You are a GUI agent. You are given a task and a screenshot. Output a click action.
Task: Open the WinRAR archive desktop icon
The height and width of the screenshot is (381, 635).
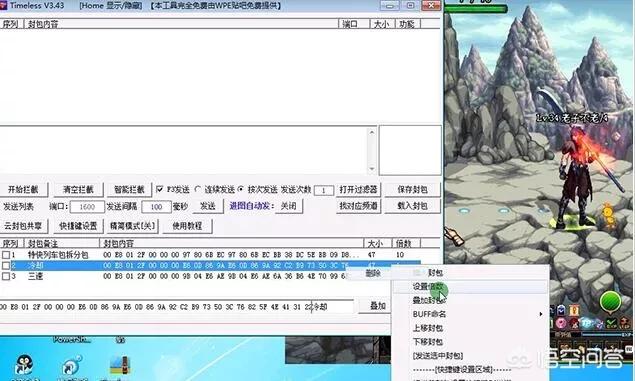pos(120,365)
